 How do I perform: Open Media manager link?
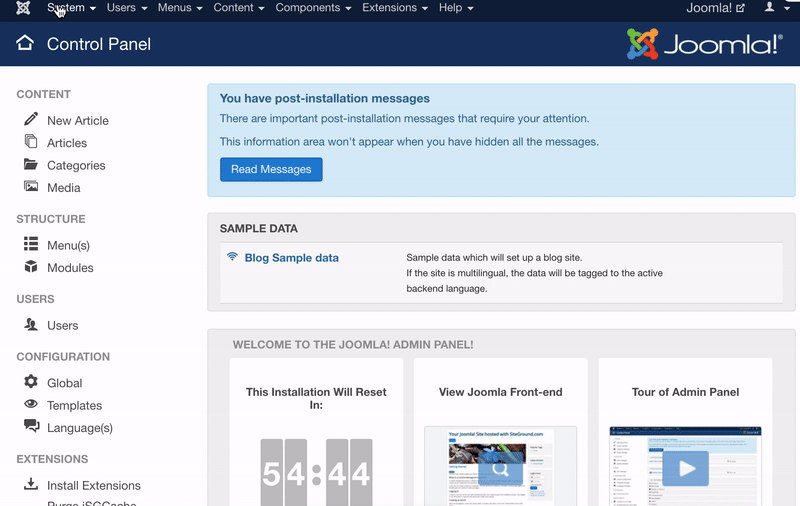[64, 188]
